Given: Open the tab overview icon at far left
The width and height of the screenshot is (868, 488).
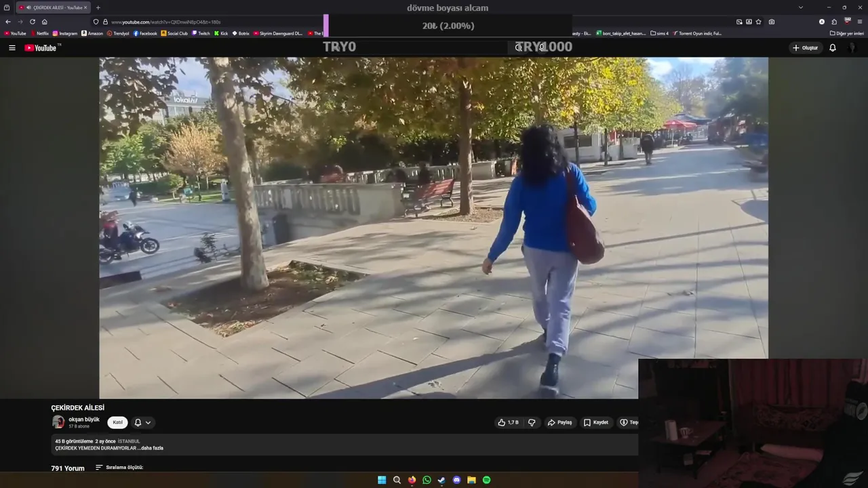Looking at the screenshot, I should 7,7.
